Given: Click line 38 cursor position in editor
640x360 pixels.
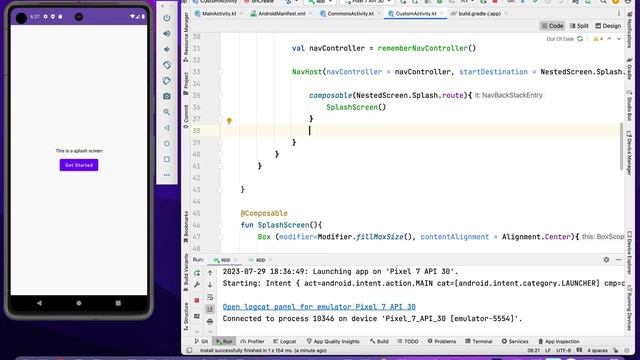Looking at the screenshot, I should pos(309,131).
